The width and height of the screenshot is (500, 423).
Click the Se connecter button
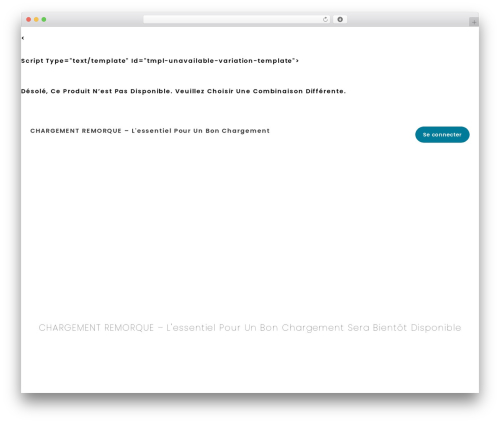[442, 135]
